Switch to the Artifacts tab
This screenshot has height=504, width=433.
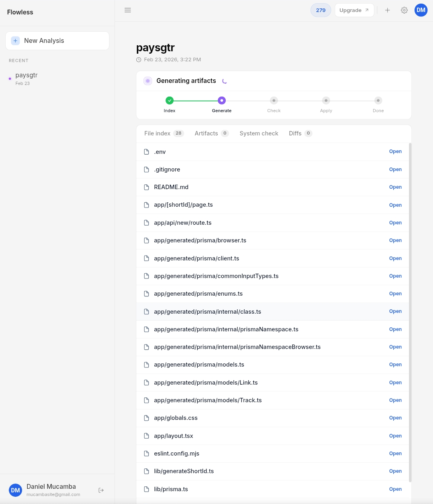pyautogui.click(x=206, y=133)
